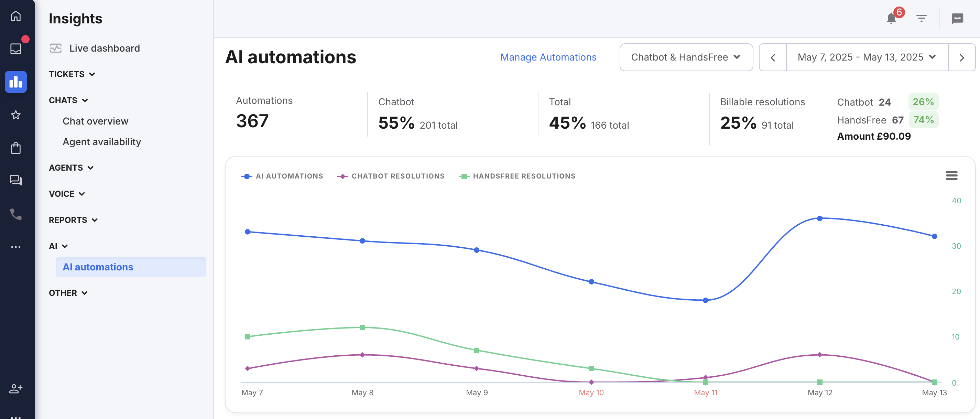Open the Chatbot & HandsFree dropdown
The image size is (980, 419).
[x=686, y=57]
